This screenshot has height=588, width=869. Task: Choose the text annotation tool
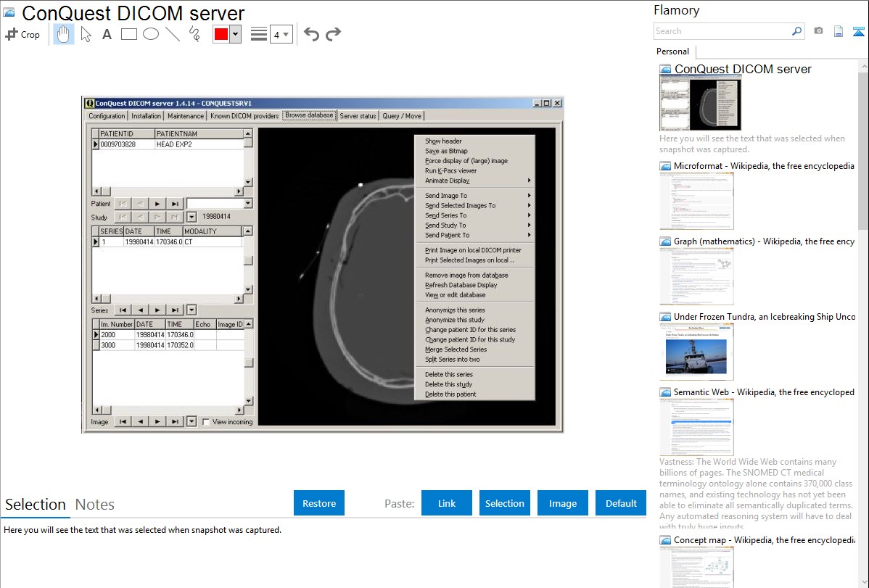tap(107, 34)
